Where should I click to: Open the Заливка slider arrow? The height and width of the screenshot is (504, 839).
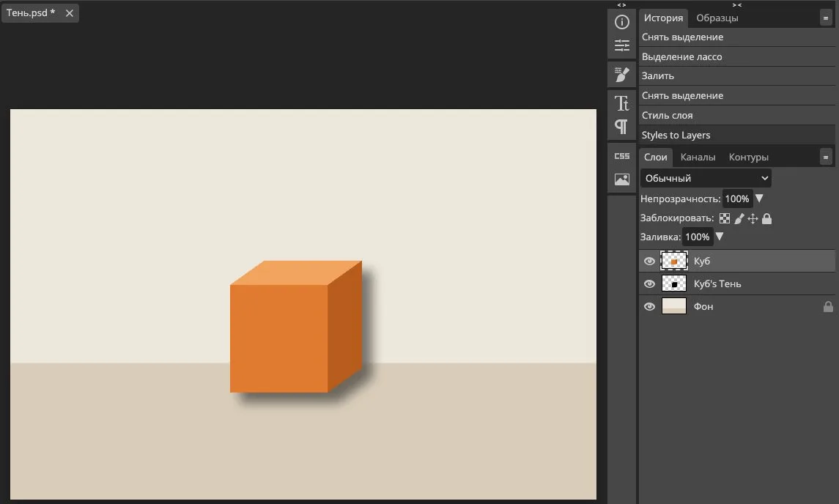click(x=720, y=237)
